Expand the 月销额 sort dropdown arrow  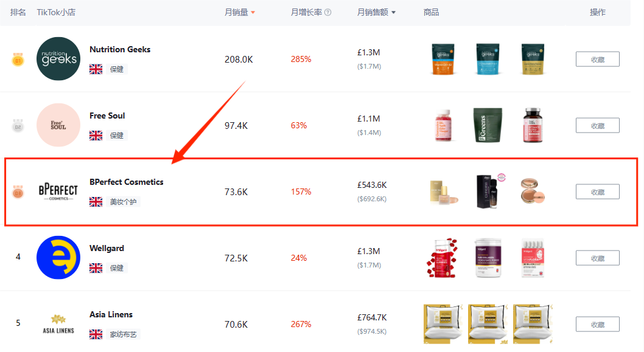coord(393,13)
